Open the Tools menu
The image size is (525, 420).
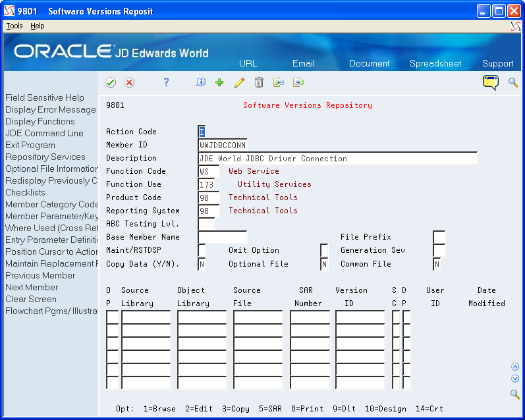pos(14,26)
